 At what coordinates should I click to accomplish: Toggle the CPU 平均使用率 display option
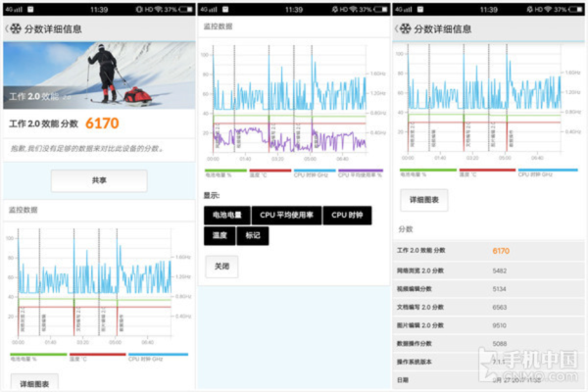click(286, 216)
